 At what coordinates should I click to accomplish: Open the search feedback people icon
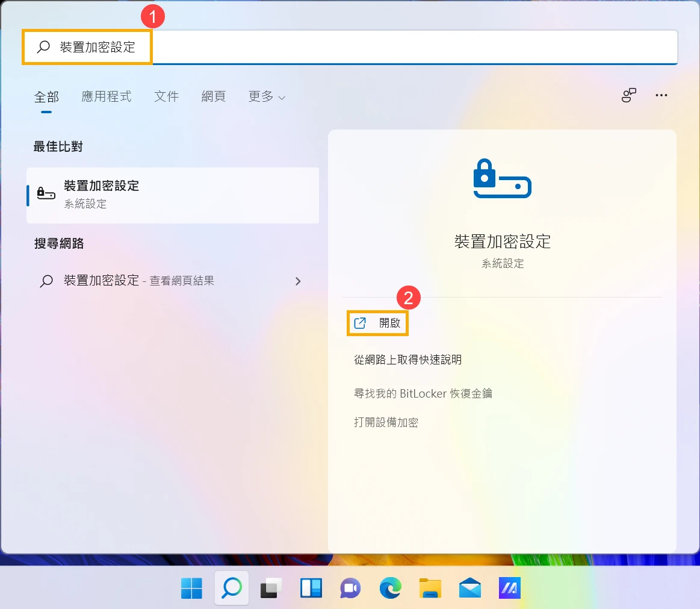628,95
